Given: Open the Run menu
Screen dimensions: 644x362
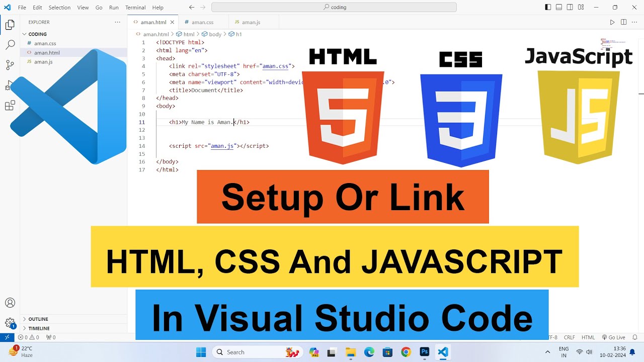Looking at the screenshot, I should click(x=114, y=8).
